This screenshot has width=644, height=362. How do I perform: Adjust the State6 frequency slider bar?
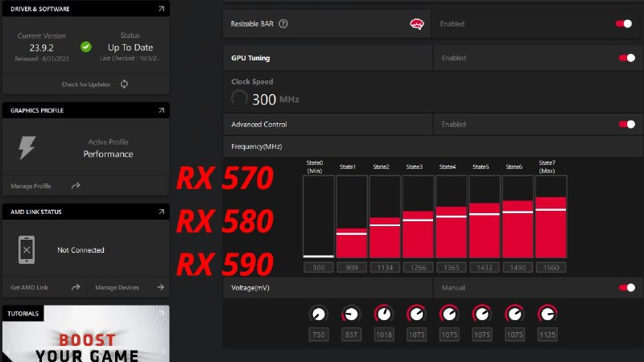point(518,216)
